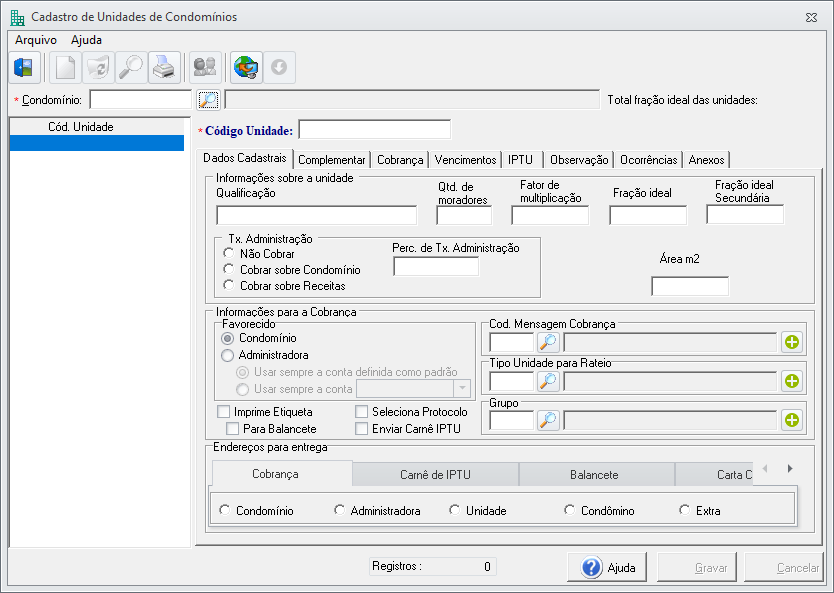Select Extra delivery address radio
Viewport: 834px width, 593px height.
[x=685, y=510]
